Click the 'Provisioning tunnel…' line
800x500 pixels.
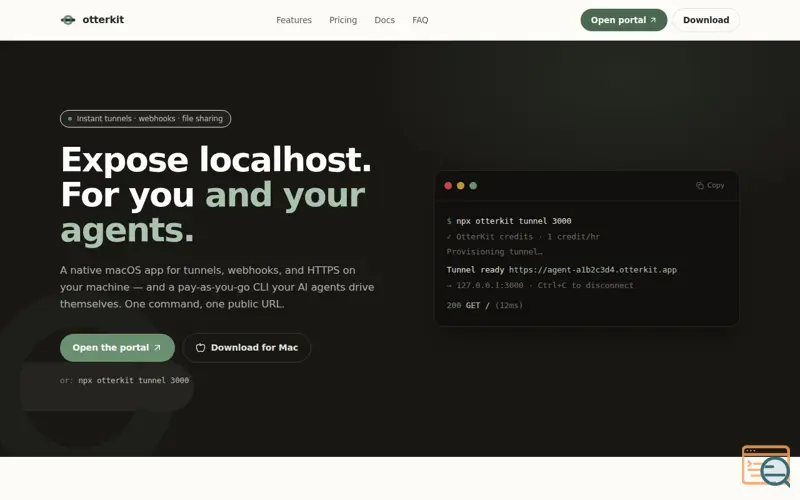[494, 252]
